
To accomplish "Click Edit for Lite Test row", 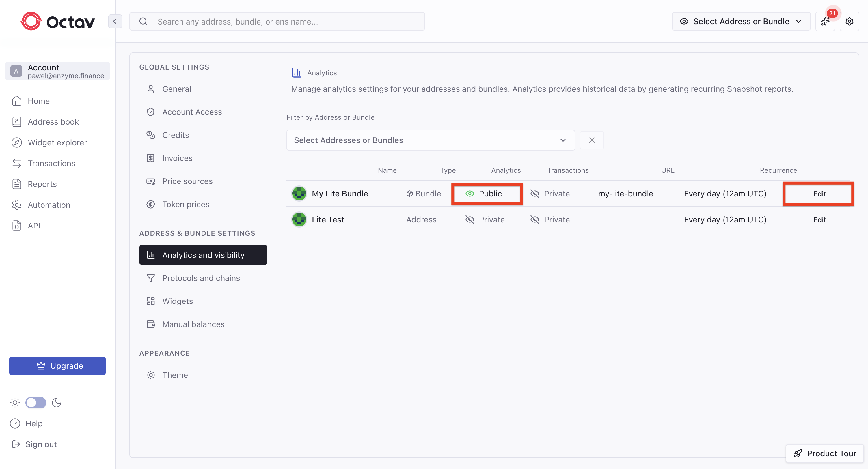I will 819,220.
